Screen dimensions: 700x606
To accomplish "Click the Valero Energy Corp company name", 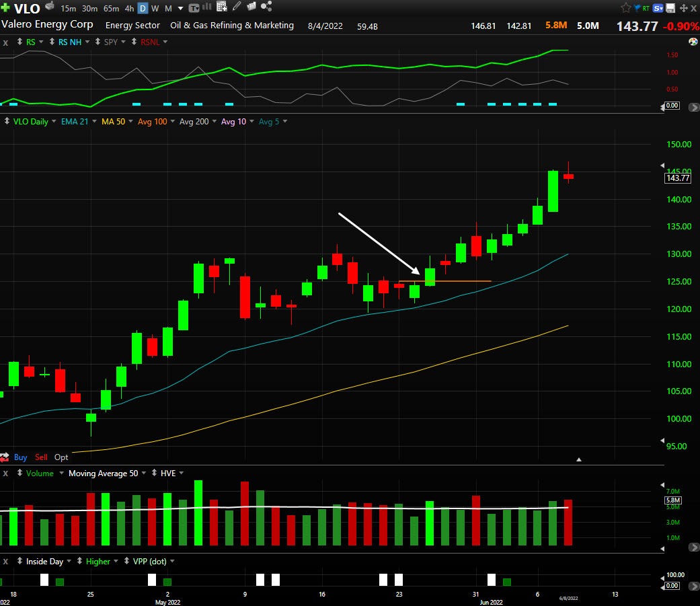I will [x=47, y=24].
